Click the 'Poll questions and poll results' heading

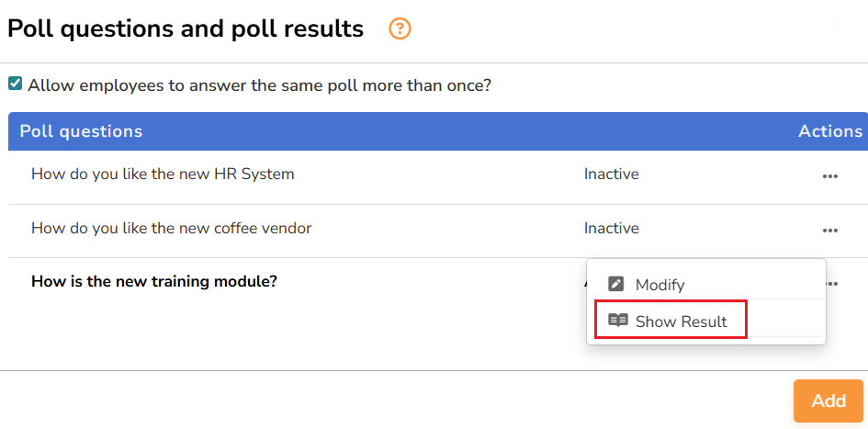(x=186, y=29)
